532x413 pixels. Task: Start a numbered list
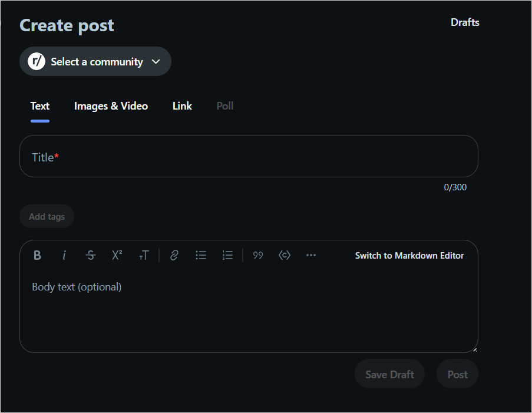227,255
